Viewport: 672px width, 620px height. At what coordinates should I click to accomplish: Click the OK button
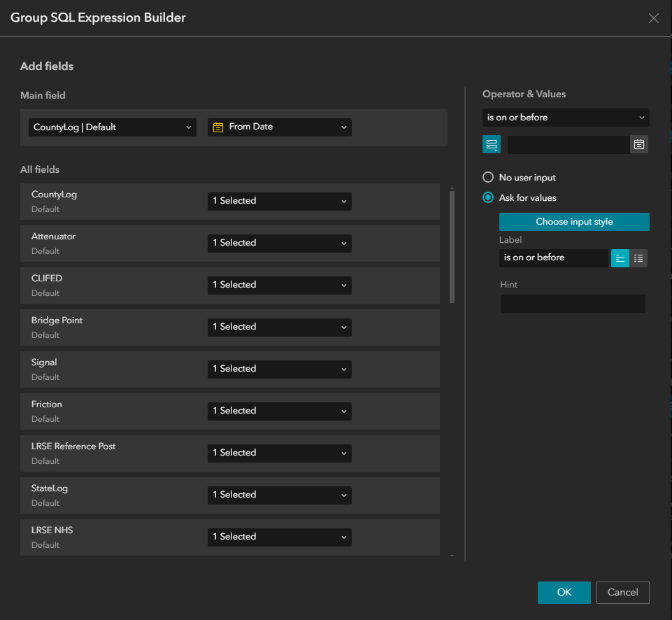(564, 592)
